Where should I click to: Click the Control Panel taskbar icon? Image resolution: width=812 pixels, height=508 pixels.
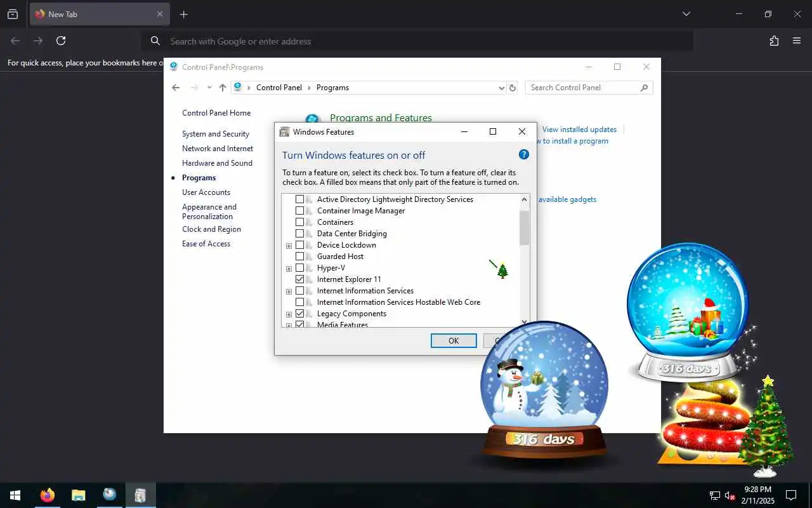click(x=109, y=495)
